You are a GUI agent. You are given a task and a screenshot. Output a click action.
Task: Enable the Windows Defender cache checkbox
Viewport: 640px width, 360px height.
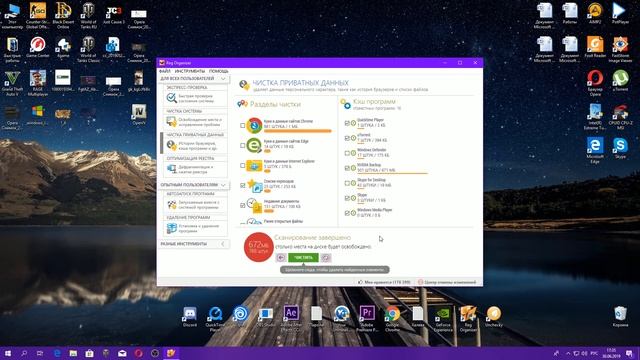(347, 153)
